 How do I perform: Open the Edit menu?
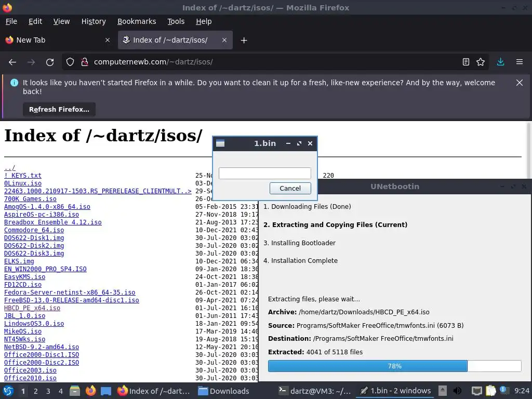[35, 21]
